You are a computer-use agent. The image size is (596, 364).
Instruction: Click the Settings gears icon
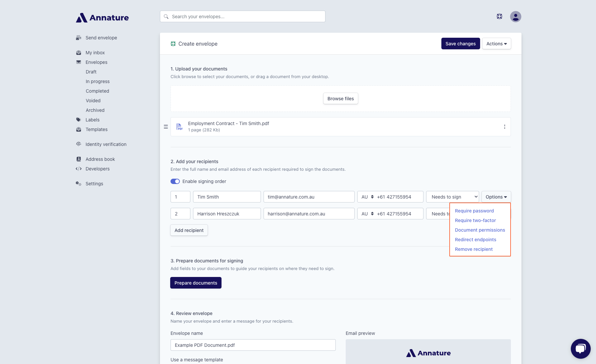pyautogui.click(x=78, y=183)
